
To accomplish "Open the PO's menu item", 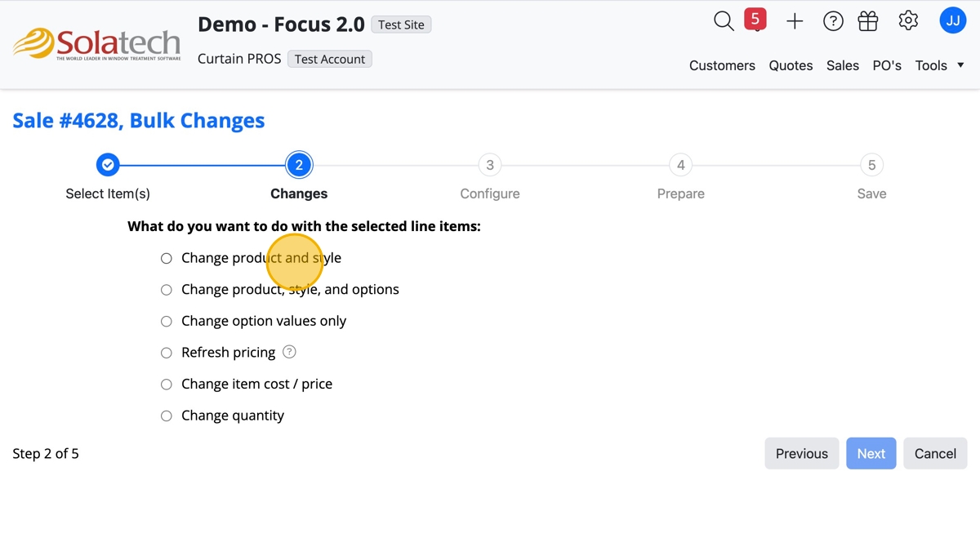I will pos(887,65).
